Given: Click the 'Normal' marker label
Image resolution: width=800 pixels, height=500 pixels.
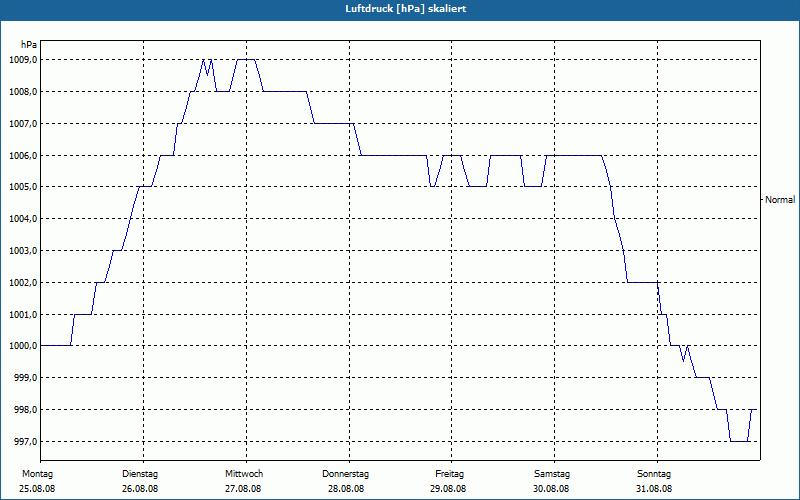Looking at the screenshot, I should tap(780, 199).
